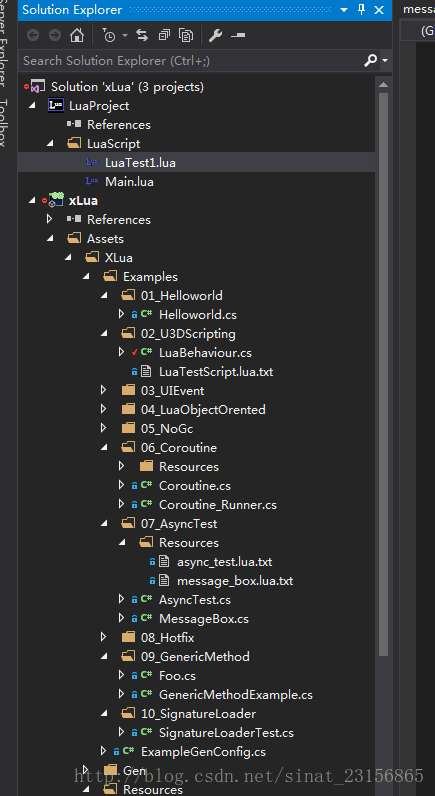The width and height of the screenshot is (435, 796).
Task: Open the Server Explorer side tab
Action: (x=4, y=43)
